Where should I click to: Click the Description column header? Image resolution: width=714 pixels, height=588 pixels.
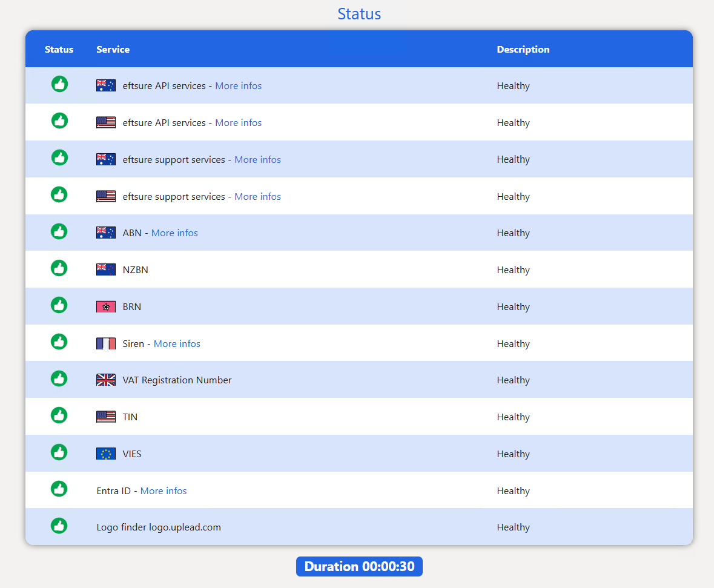(523, 49)
